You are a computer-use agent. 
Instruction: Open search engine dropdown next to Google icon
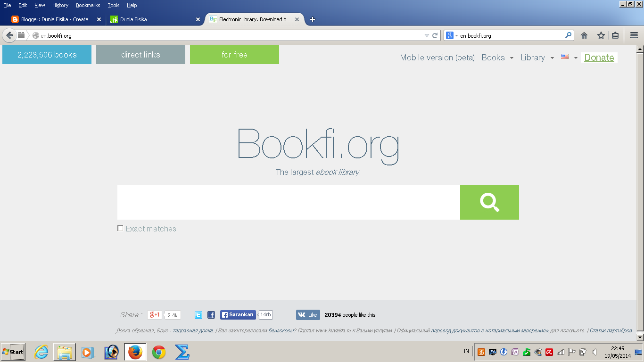click(456, 36)
